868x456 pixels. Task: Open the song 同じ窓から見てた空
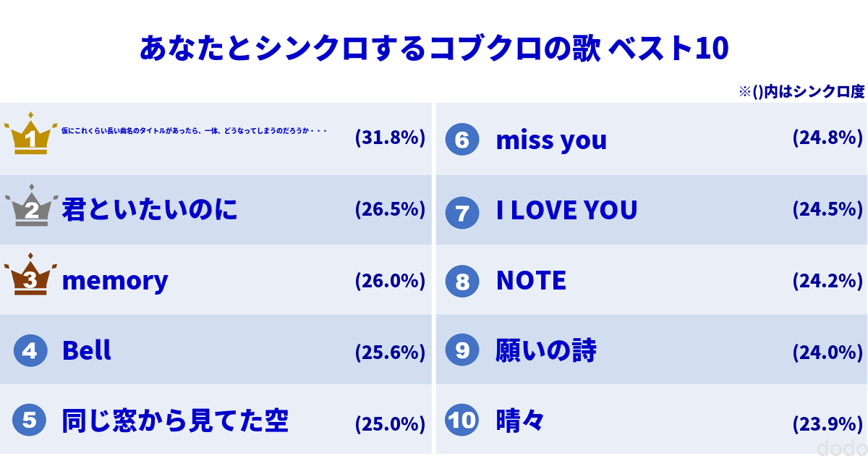click(175, 421)
